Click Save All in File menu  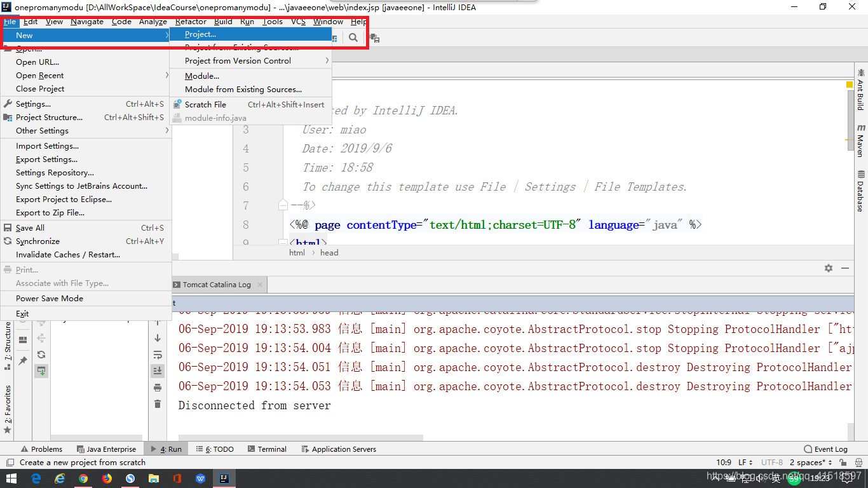pyautogui.click(x=86, y=228)
